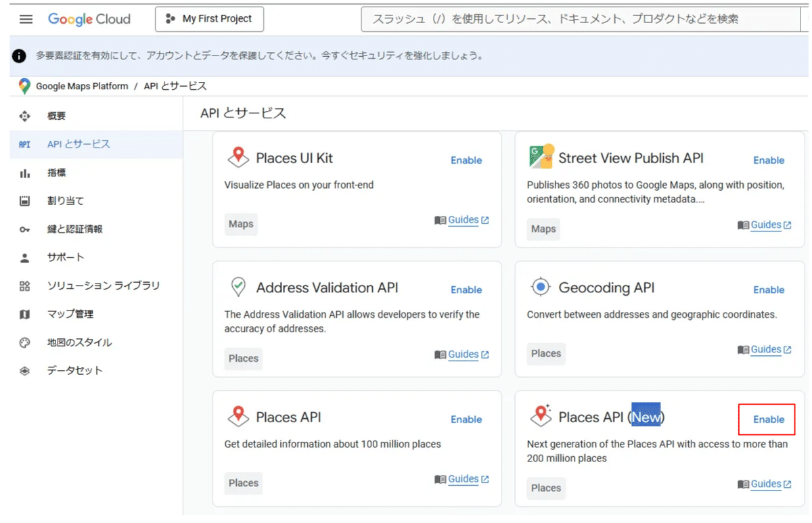Click the マップ管理 map icon
812x523 pixels.
24,313
